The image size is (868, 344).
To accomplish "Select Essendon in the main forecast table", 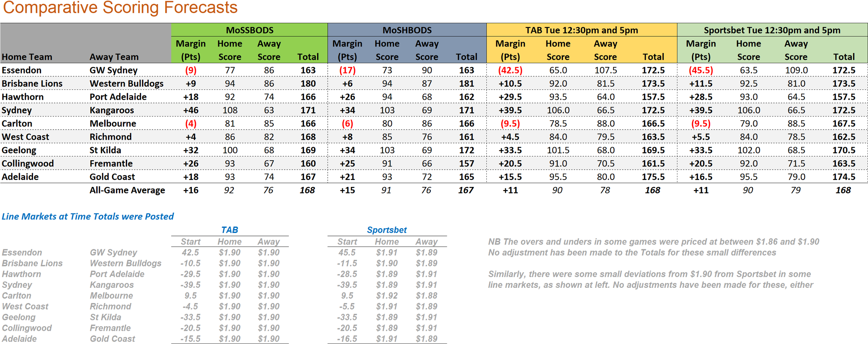I will coord(22,70).
